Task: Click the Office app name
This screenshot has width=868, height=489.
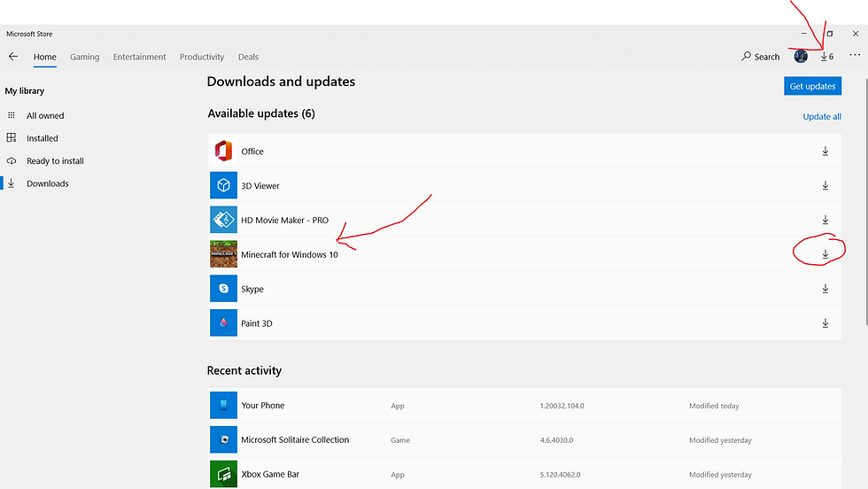Action: 252,151
